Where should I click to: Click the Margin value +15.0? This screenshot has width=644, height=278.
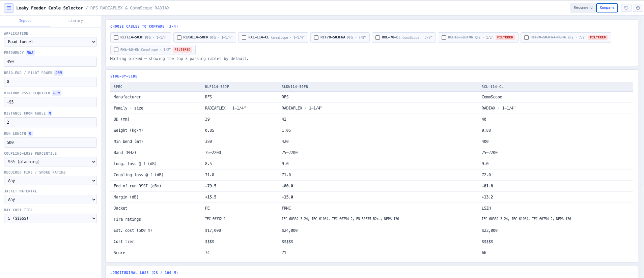287,197
